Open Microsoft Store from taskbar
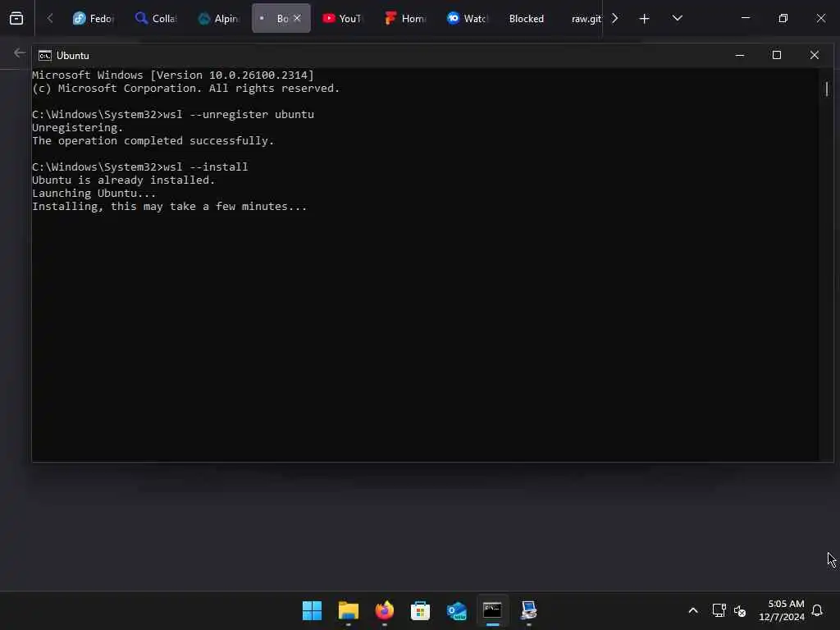Screen dimensions: 840x630 (421, 610)
